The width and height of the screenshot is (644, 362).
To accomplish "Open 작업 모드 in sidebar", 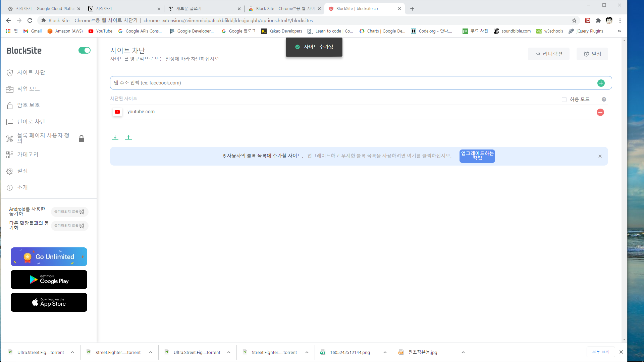I will coord(29,89).
